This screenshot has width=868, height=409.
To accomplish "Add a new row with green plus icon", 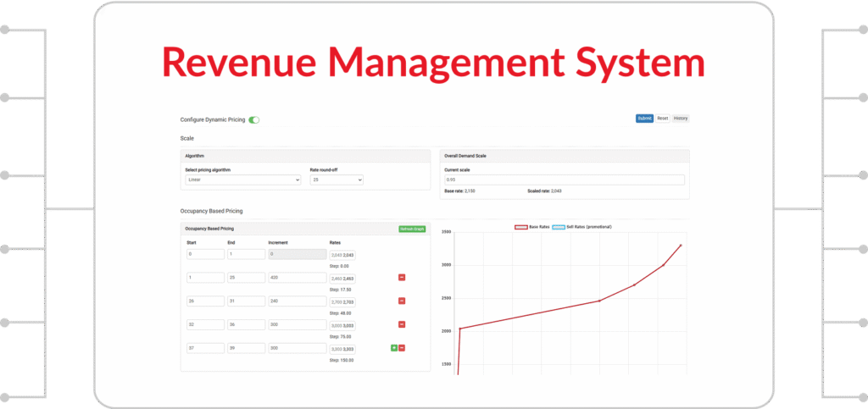I will 394,348.
